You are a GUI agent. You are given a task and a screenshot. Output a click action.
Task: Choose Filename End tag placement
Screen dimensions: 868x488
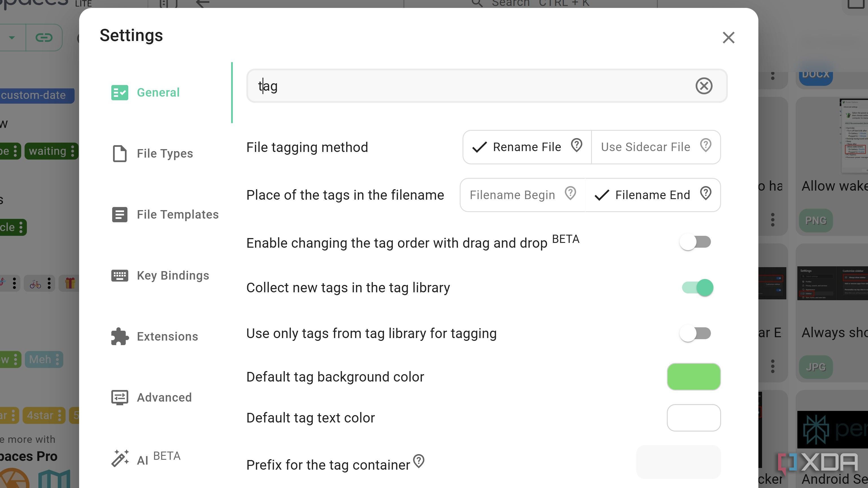point(653,195)
